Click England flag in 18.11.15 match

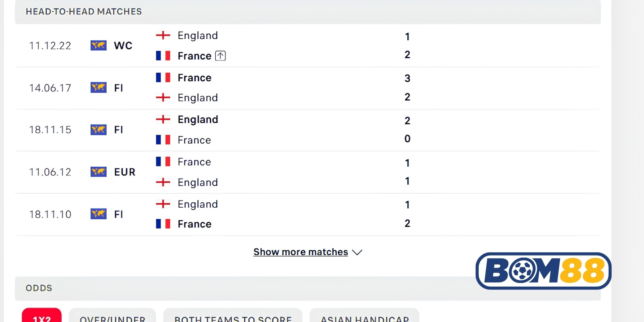[163, 119]
